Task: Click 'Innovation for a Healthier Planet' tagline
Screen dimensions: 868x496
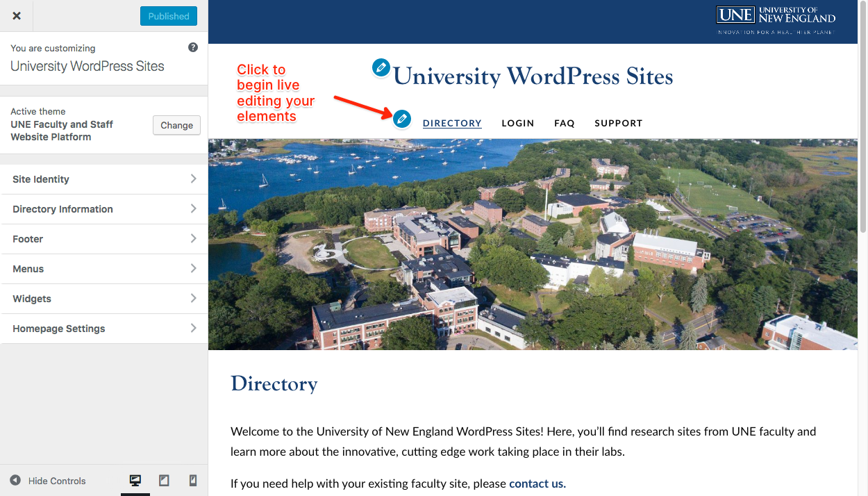Action: (776, 32)
